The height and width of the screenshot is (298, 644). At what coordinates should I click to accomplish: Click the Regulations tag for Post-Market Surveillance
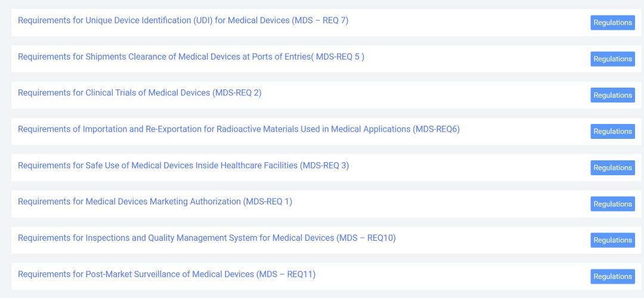612,277
